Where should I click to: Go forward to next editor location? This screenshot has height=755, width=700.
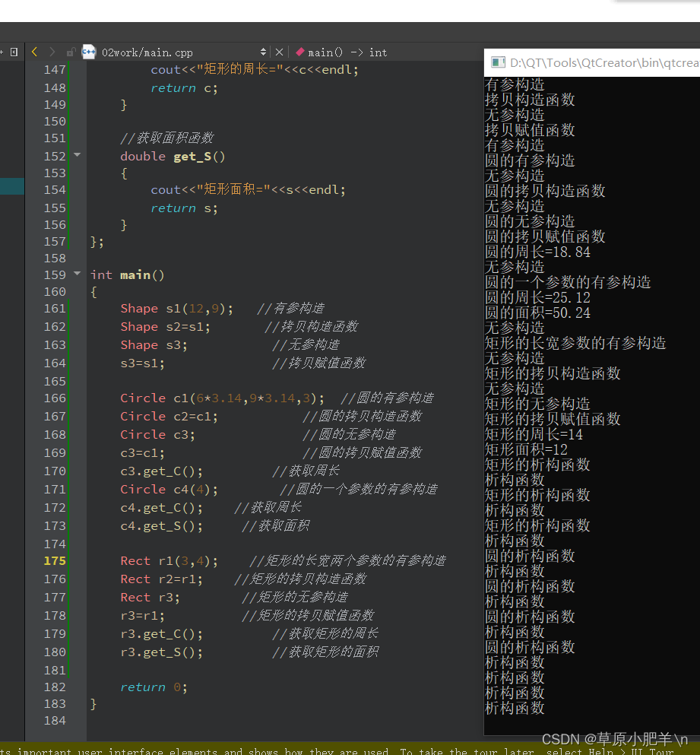click(52, 52)
